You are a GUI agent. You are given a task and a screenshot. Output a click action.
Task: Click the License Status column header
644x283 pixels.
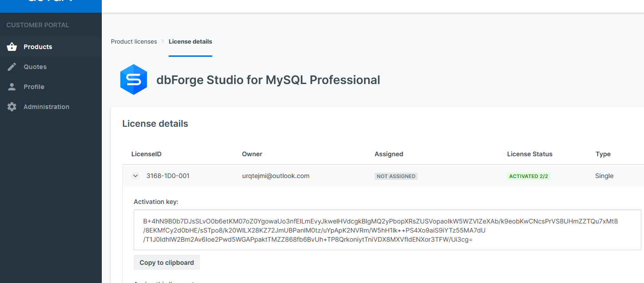click(529, 154)
